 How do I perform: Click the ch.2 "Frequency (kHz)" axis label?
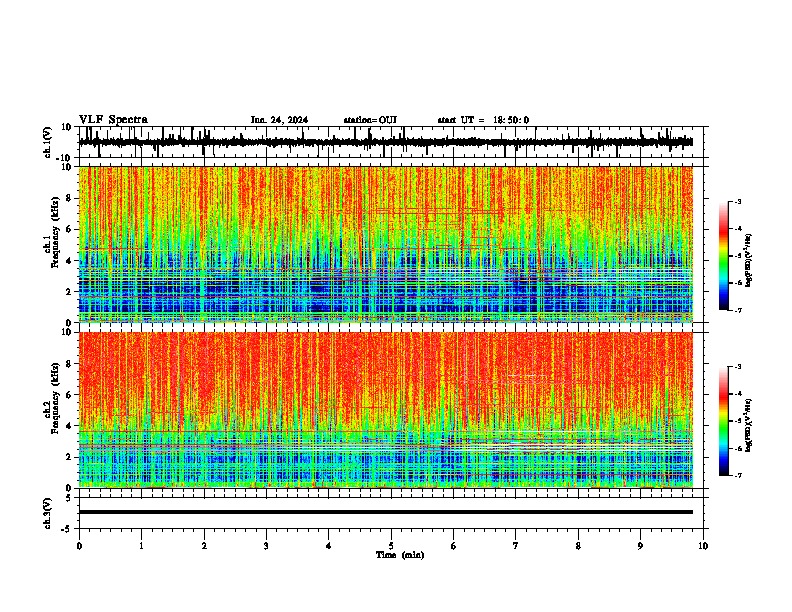(x=55, y=398)
